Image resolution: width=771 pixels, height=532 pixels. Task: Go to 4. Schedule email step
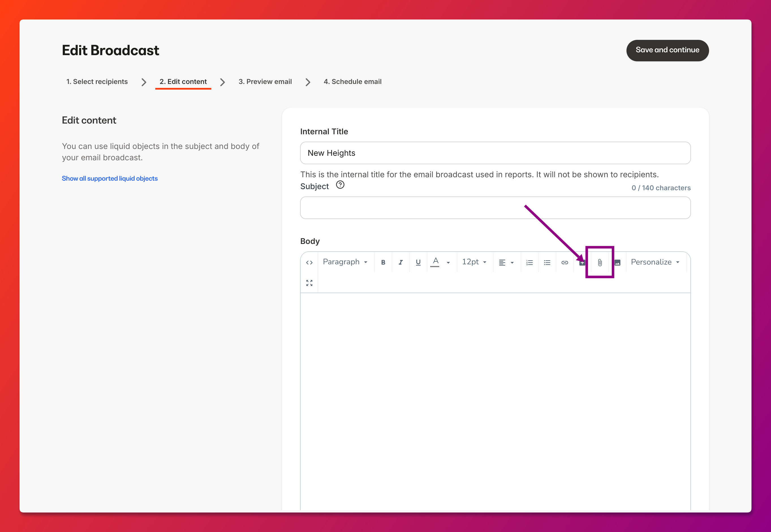tap(352, 82)
